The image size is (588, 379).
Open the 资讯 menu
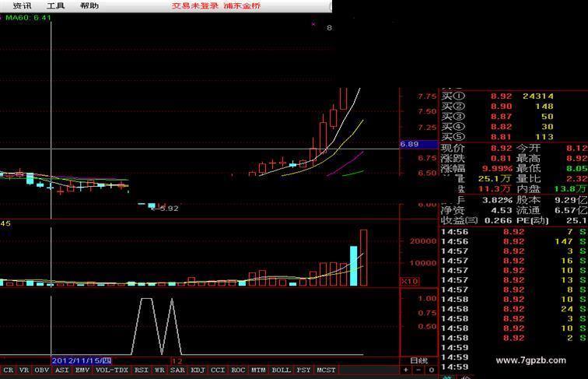coord(22,5)
